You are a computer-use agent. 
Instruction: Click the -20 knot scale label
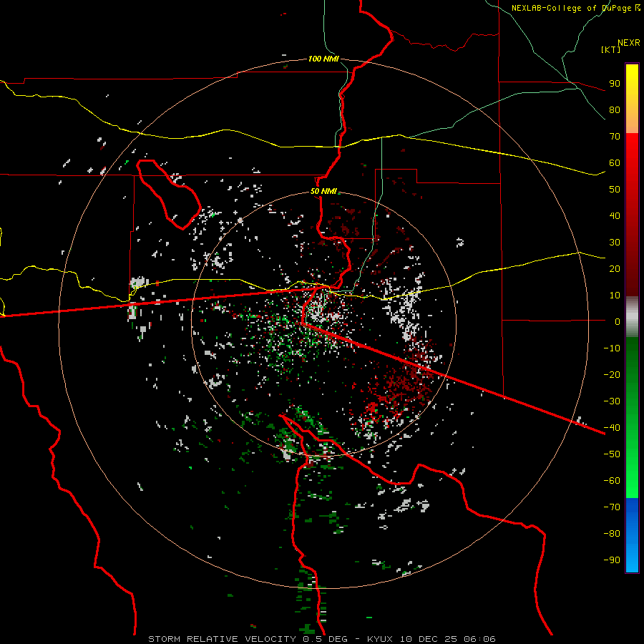click(x=612, y=374)
